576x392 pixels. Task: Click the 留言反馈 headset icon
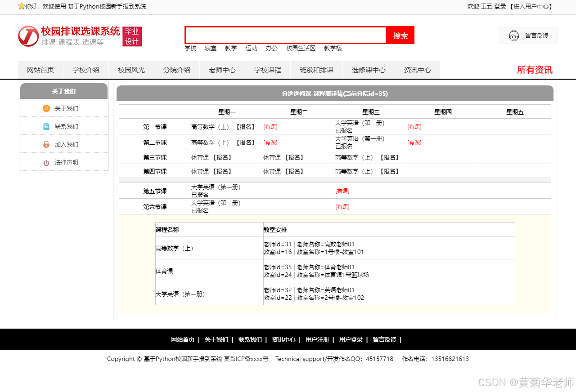click(514, 36)
